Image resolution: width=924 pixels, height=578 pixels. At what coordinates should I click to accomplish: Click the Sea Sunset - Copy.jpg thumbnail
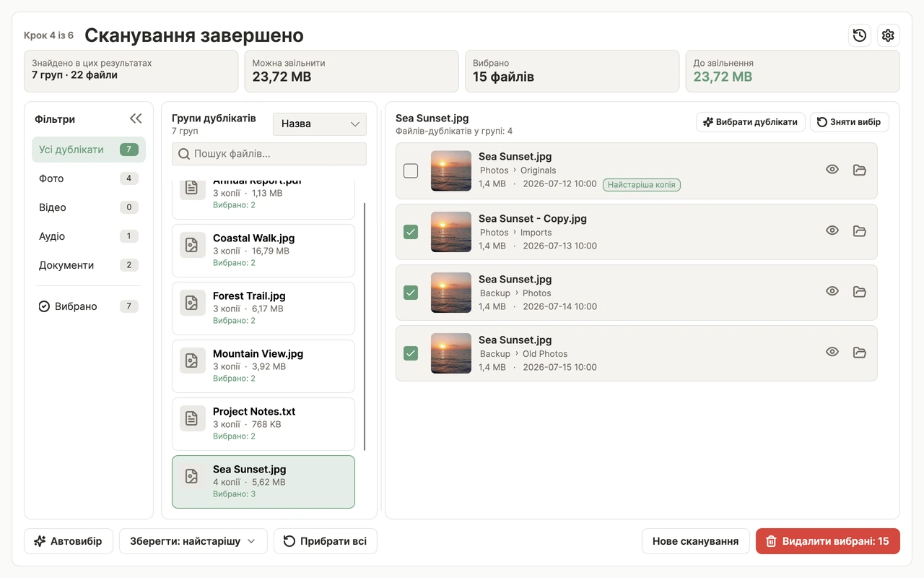point(451,231)
